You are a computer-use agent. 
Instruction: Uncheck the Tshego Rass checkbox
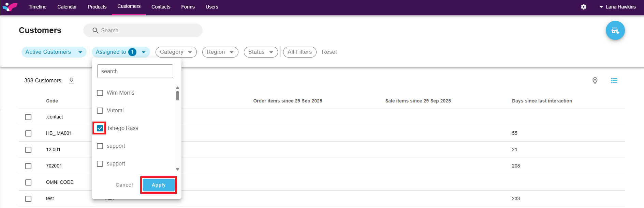click(100, 128)
